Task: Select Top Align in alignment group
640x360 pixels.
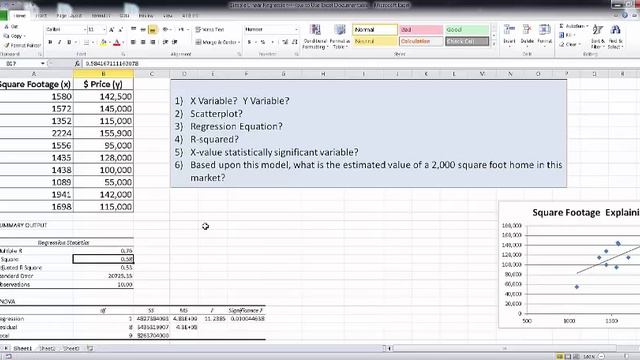Action: [133, 29]
